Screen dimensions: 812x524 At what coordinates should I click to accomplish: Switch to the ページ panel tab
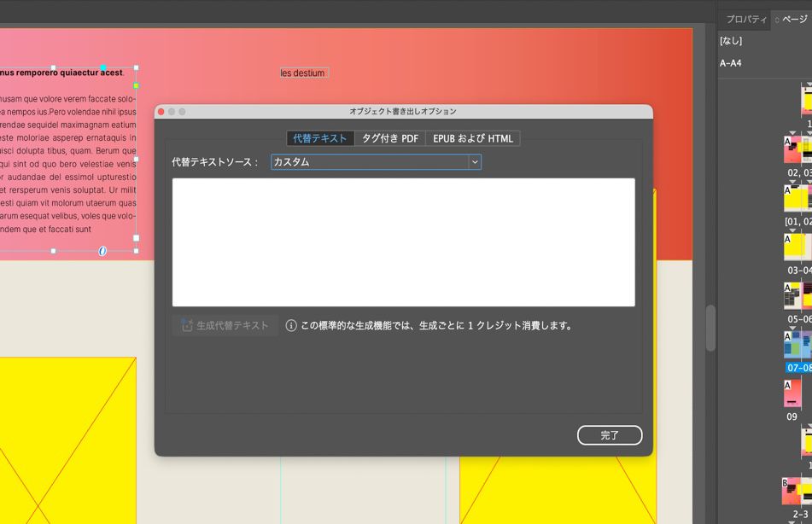[x=793, y=19]
